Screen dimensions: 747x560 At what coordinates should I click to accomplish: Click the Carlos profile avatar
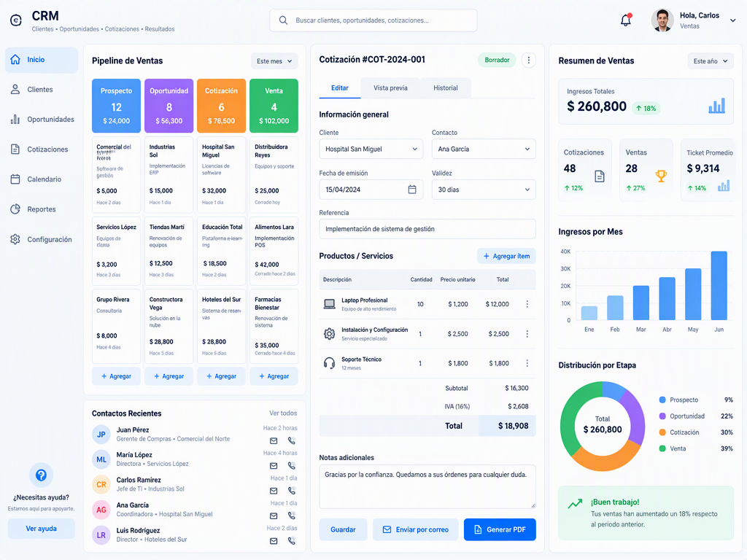662,20
